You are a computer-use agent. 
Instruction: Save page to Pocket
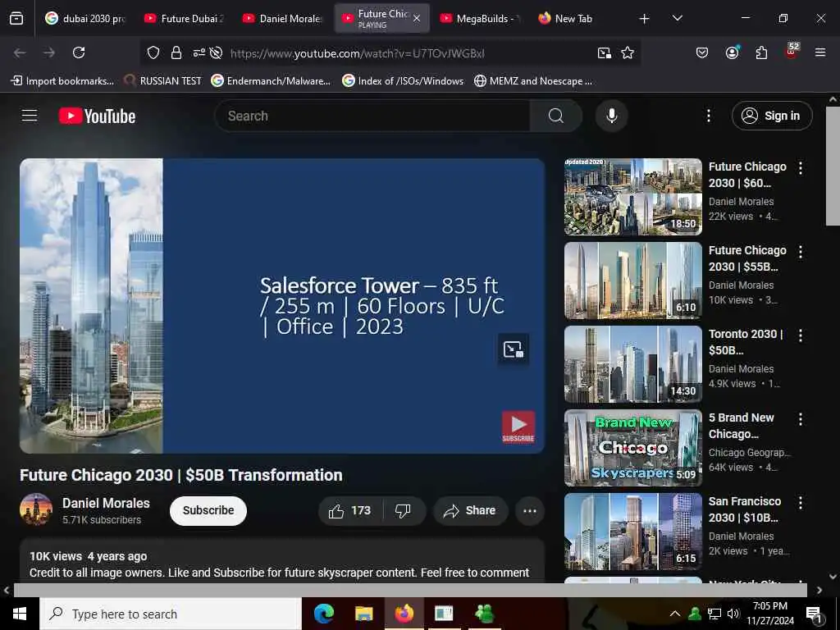tap(702, 52)
